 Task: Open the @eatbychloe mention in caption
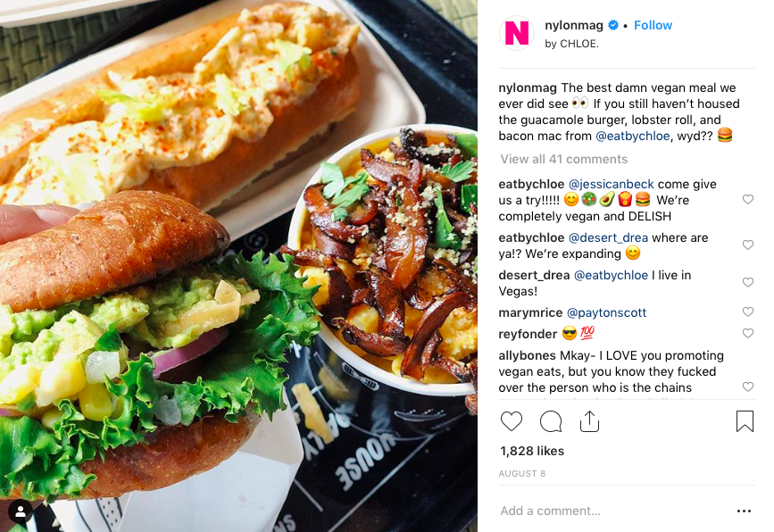click(633, 137)
